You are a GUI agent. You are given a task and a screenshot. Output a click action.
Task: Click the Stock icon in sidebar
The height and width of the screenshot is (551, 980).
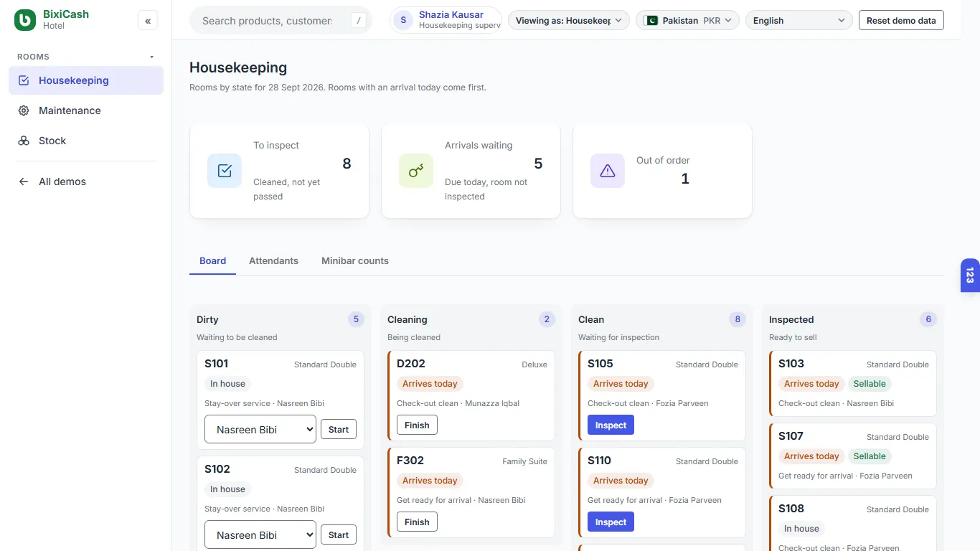[24, 141]
